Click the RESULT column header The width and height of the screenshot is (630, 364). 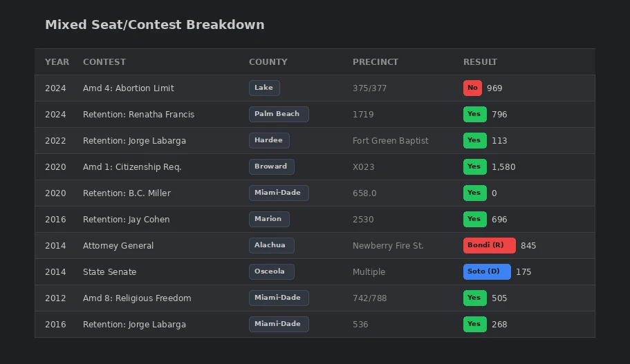[x=480, y=62]
